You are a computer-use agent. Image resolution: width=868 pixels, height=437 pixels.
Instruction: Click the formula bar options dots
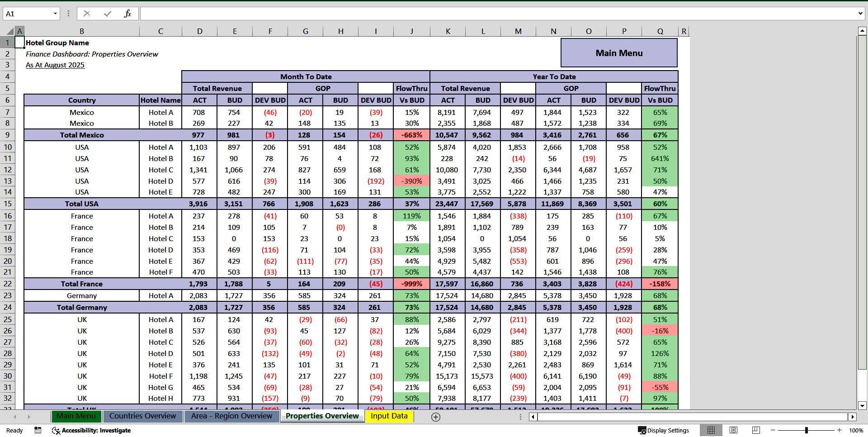point(68,14)
